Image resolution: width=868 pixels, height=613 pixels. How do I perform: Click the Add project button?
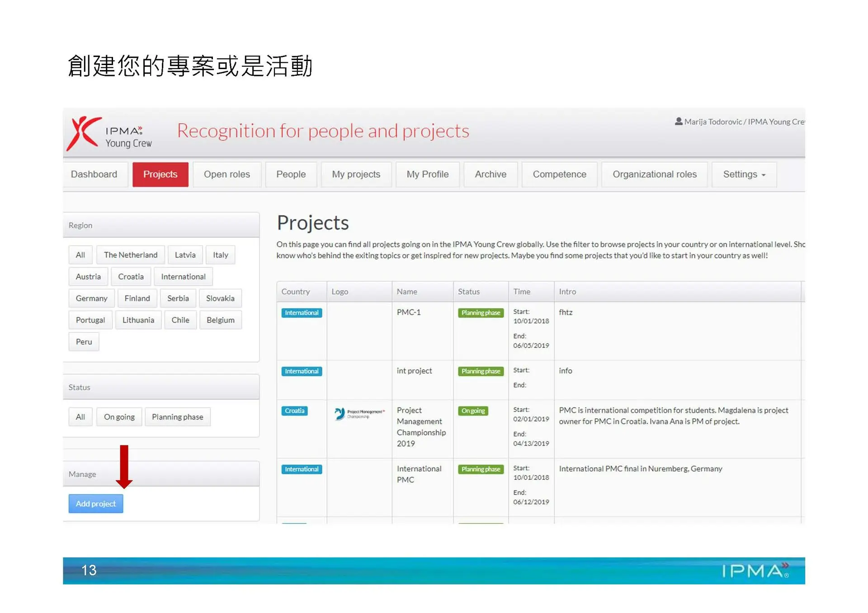tap(95, 504)
